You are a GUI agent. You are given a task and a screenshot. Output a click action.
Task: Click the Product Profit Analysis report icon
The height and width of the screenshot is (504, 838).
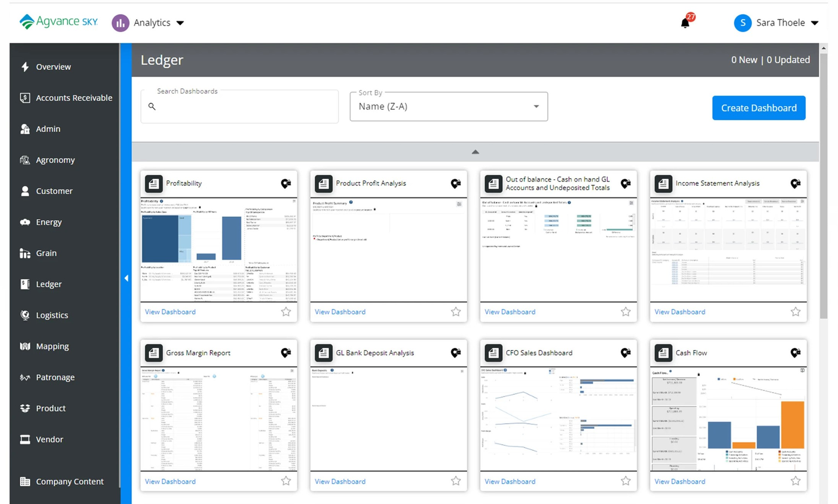click(323, 183)
